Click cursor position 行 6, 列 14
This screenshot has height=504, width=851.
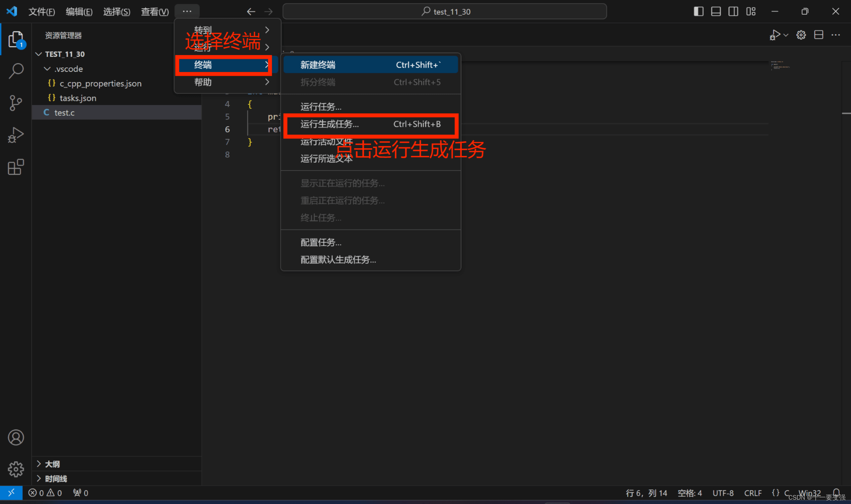pos(646,493)
